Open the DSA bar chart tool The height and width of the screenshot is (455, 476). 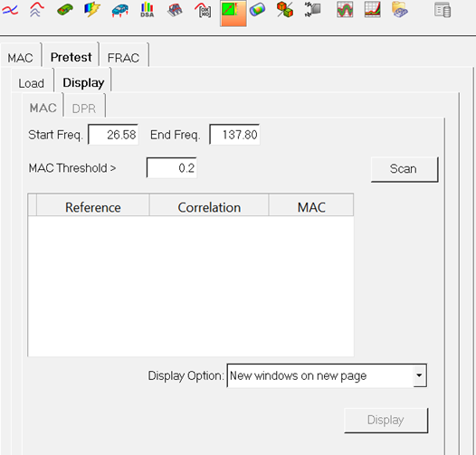pyautogui.click(x=148, y=10)
